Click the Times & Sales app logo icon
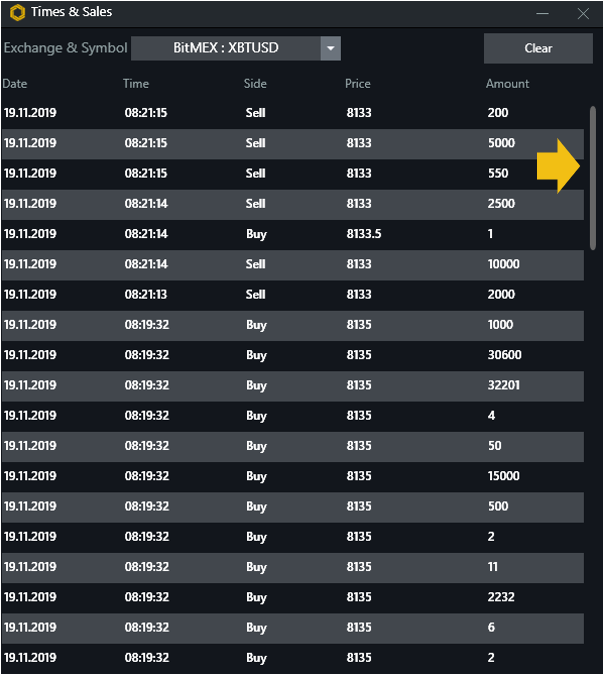 pos(18,12)
